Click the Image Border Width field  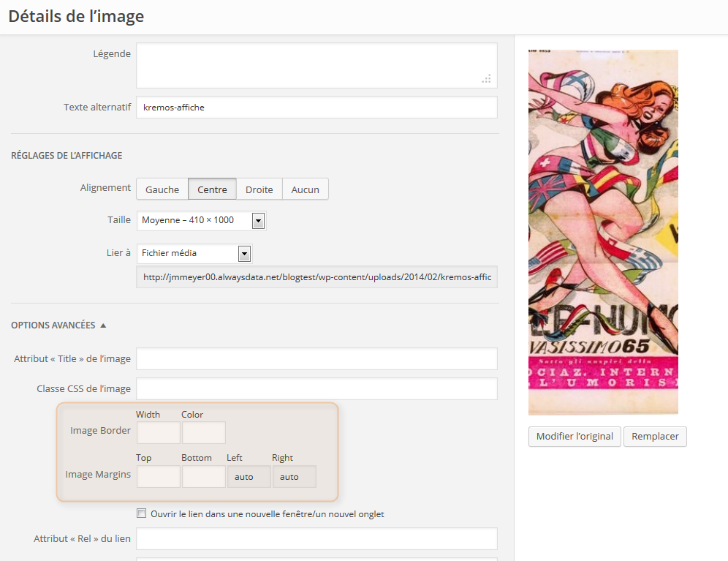pyautogui.click(x=159, y=433)
